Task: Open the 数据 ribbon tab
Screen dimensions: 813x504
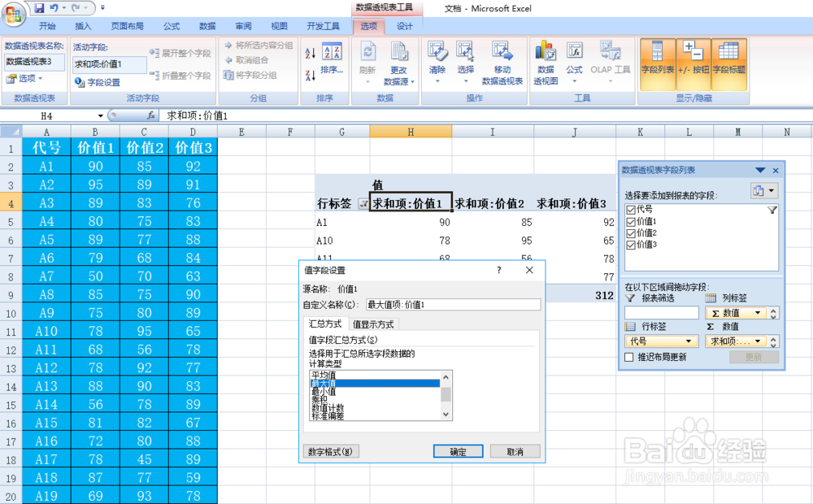Action: point(207,26)
